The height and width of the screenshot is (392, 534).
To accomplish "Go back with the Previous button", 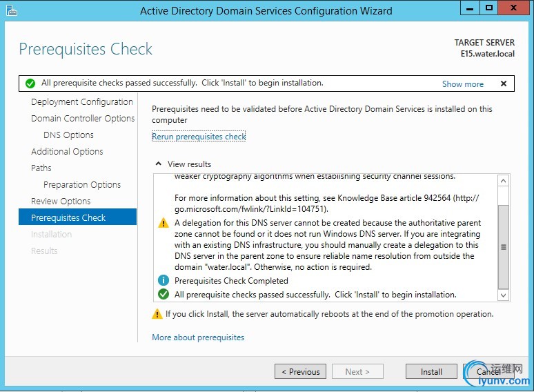I will pos(300,371).
